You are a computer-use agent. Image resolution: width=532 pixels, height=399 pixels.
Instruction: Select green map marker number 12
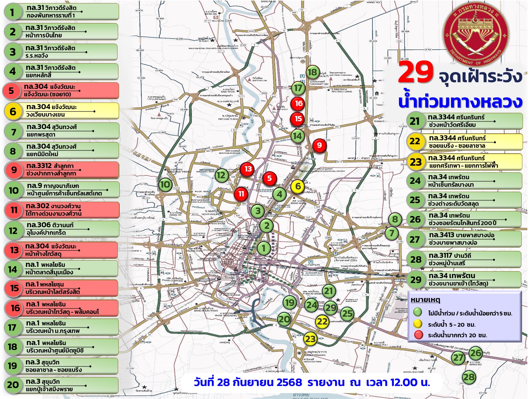221,175
